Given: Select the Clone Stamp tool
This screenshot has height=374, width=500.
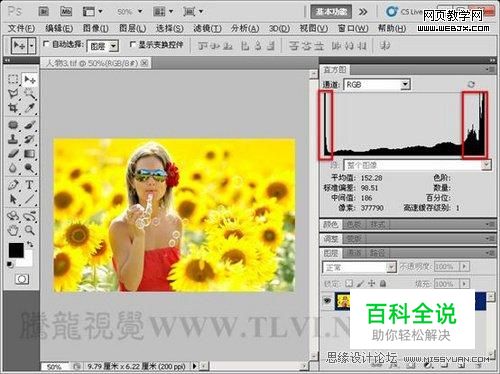Looking at the screenshot, I should [13, 139].
